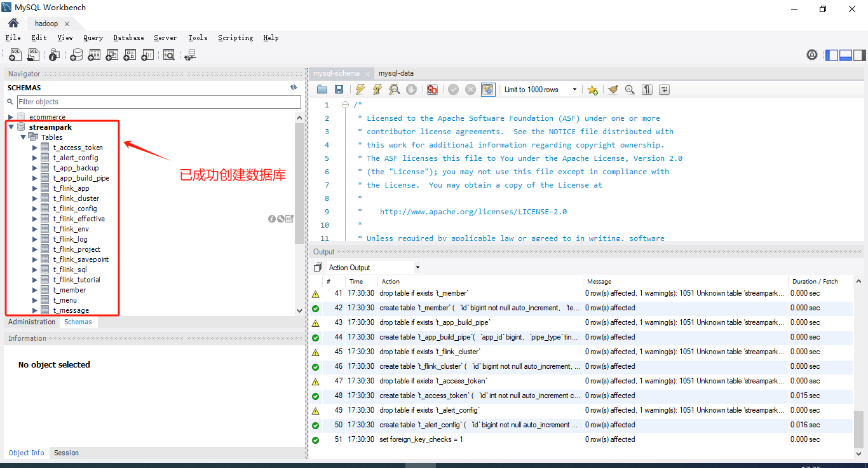Open the Session tab in the information panel
Viewport: 868px width, 468px height.
point(66,453)
